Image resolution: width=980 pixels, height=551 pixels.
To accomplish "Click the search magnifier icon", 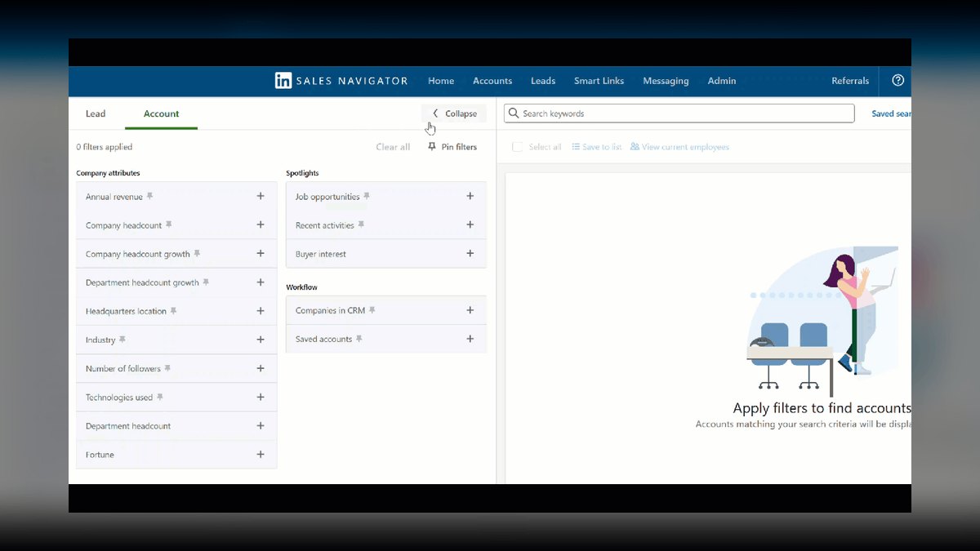I will tap(514, 113).
